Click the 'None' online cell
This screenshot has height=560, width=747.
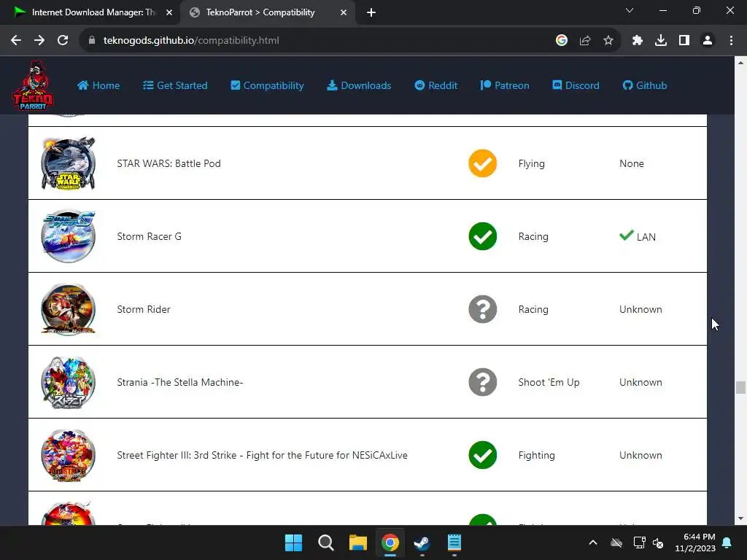pos(631,163)
